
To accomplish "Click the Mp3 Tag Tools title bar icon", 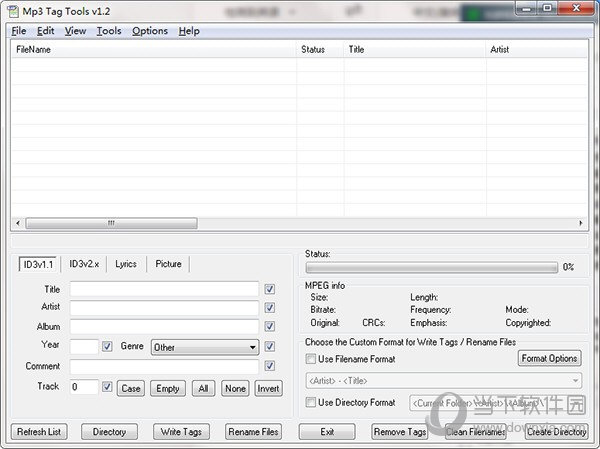I will [13, 11].
